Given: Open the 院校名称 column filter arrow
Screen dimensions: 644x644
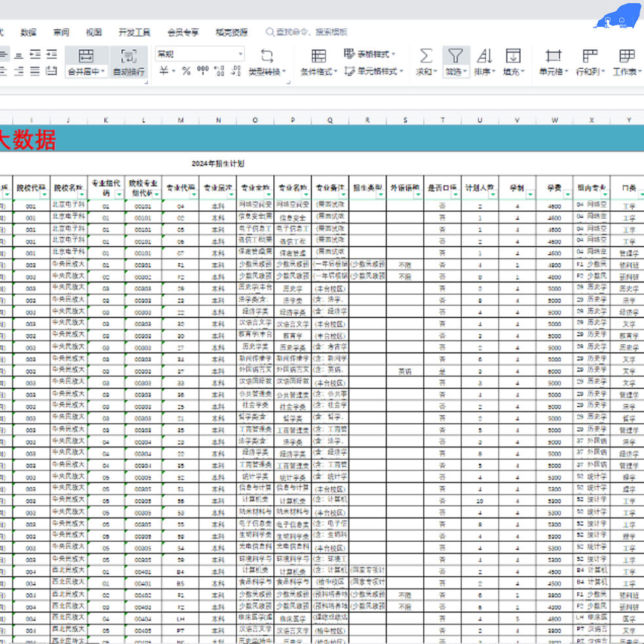Looking at the screenshot, I should coord(82,195).
